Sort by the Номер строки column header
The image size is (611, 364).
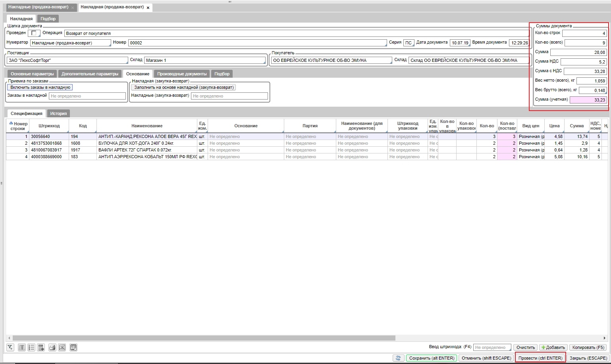(18, 126)
